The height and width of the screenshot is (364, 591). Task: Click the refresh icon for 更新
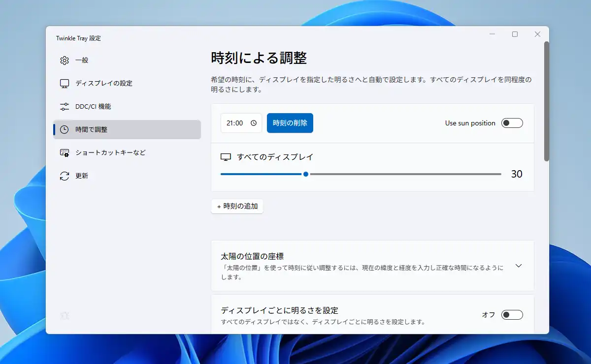pyautogui.click(x=65, y=176)
